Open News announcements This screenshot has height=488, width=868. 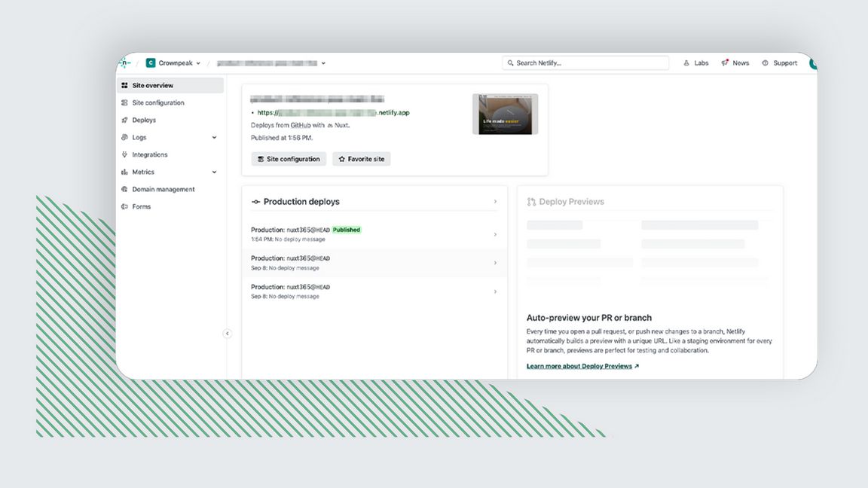735,63
